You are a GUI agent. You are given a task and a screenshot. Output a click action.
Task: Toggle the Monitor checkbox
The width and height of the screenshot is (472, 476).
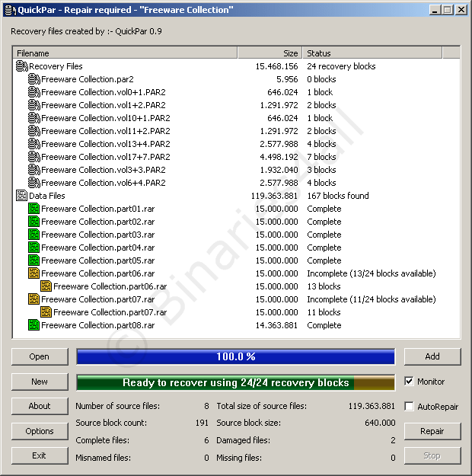tap(409, 382)
